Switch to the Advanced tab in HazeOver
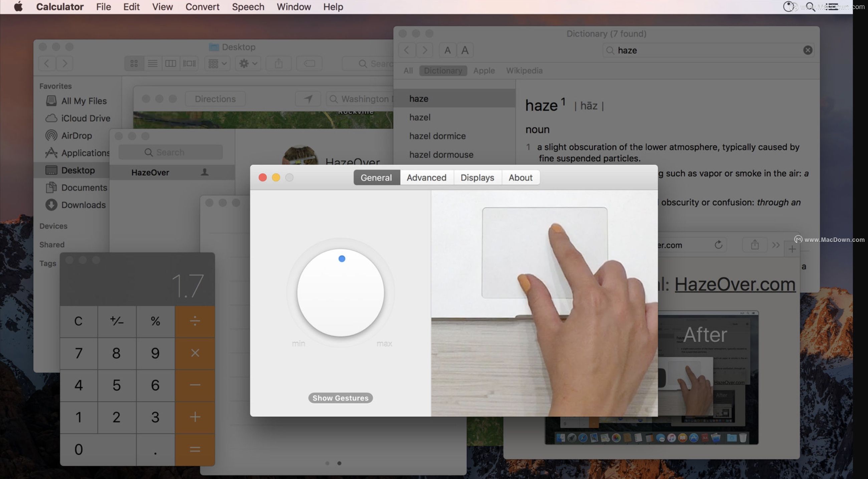868x479 pixels. pyautogui.click(x=426, y=177)
